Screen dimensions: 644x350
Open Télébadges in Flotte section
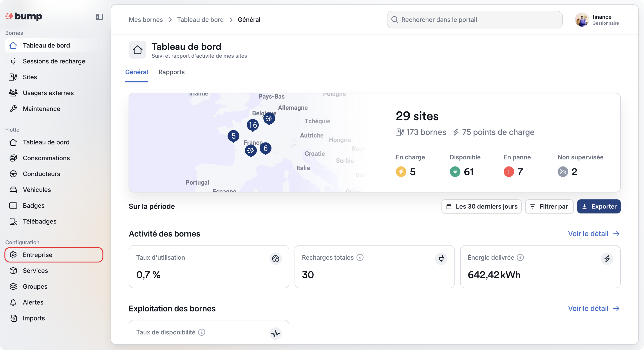[40, 221]
